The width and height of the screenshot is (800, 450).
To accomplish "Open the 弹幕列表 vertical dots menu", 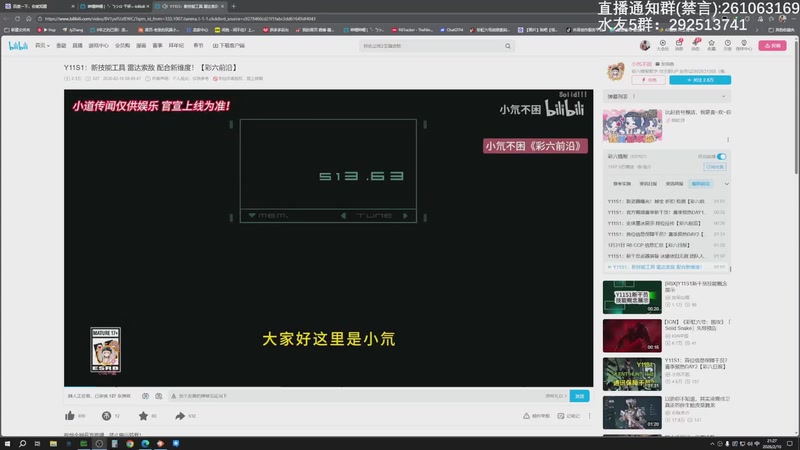I will [634, 96].
